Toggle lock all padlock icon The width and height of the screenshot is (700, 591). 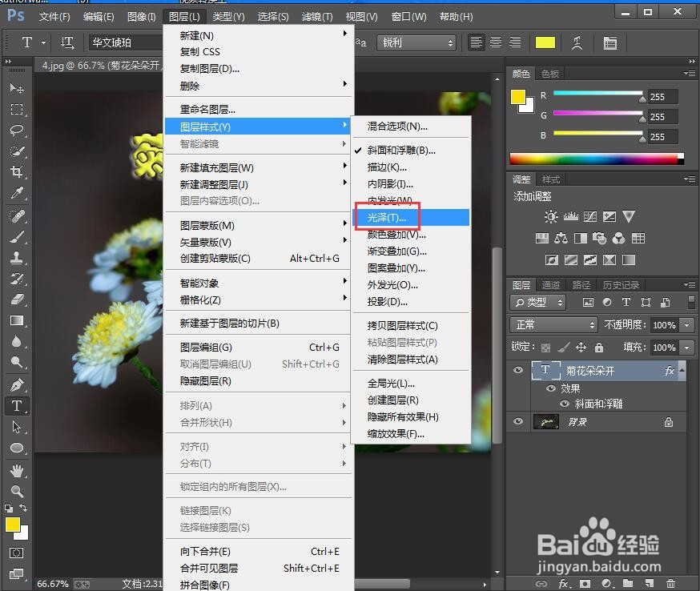pos(598,348)
